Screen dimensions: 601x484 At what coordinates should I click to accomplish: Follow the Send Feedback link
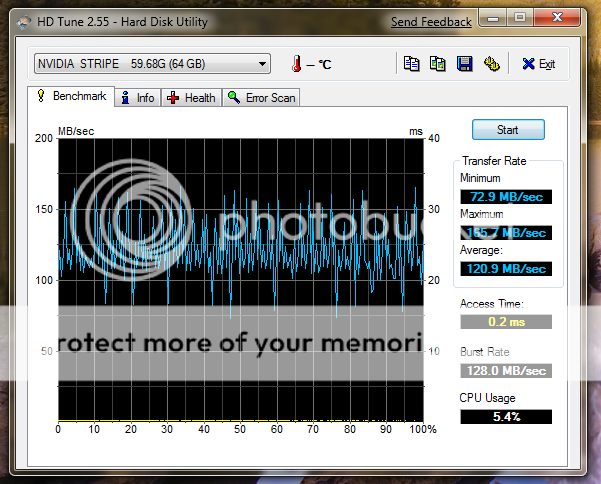tap(430, 21)
